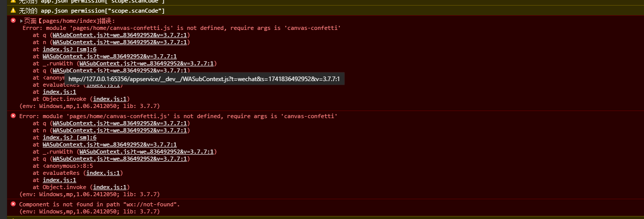This screenshot has height=219, width=644.
Task: Open the 'at q' WASubContext.js link in the second error
Action: click(120, 123)
